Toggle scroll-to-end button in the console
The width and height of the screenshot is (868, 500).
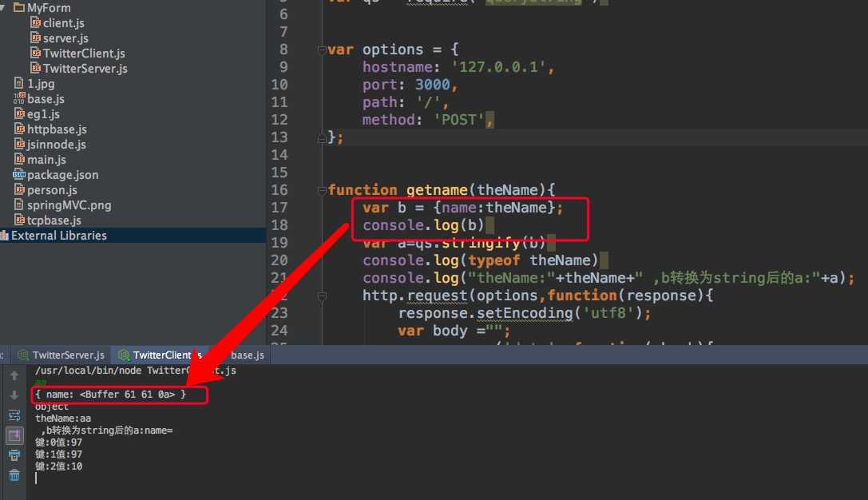click(x=14, y=435)
